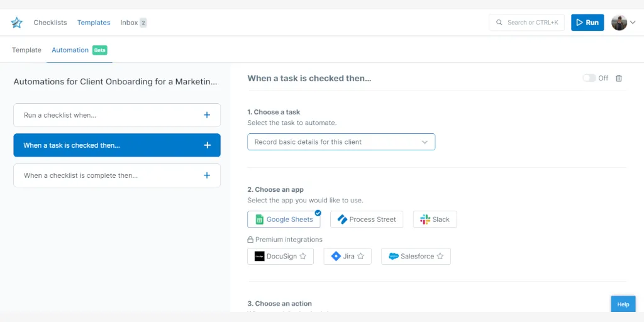Click the star next to Salesforce
The image size is (644, 322).
click(440, 257)
